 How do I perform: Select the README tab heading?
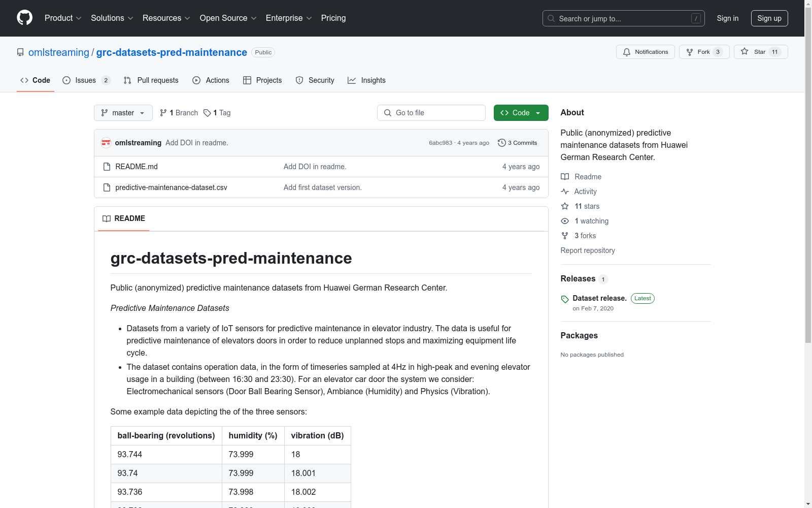click(124, 218)
